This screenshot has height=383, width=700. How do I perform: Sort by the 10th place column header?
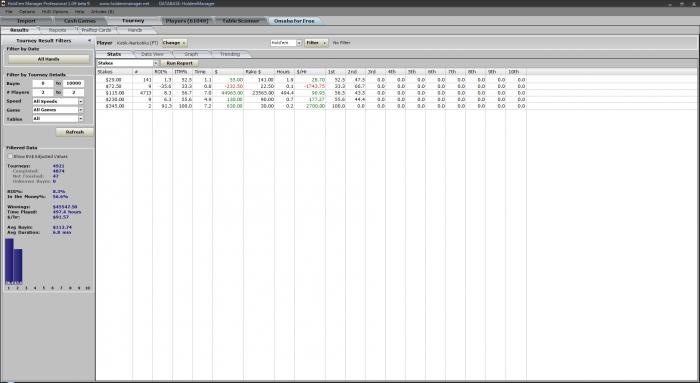517,72
